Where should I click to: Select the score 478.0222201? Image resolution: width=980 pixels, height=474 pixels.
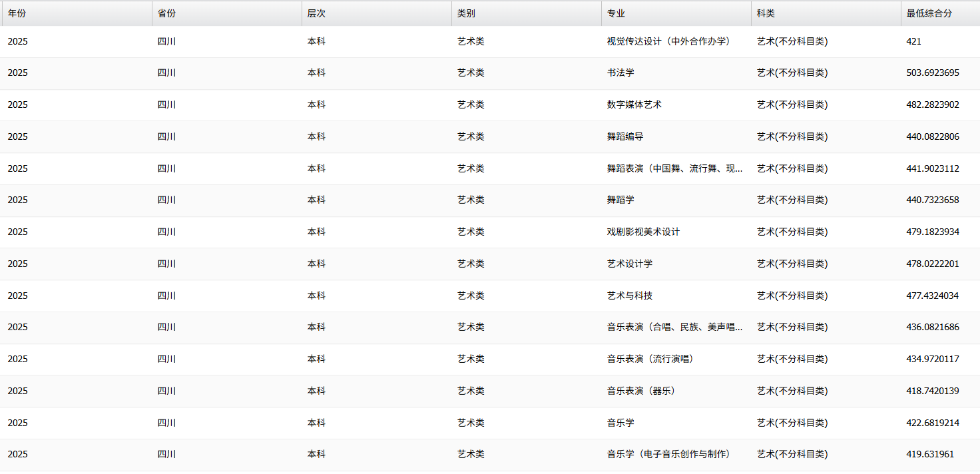click(933, 264)
